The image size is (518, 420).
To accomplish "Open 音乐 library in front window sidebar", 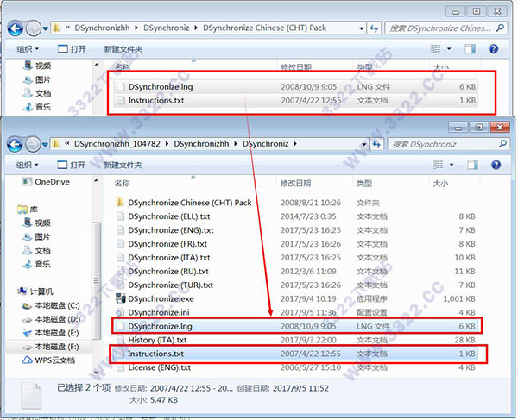I will coord(37,264).
